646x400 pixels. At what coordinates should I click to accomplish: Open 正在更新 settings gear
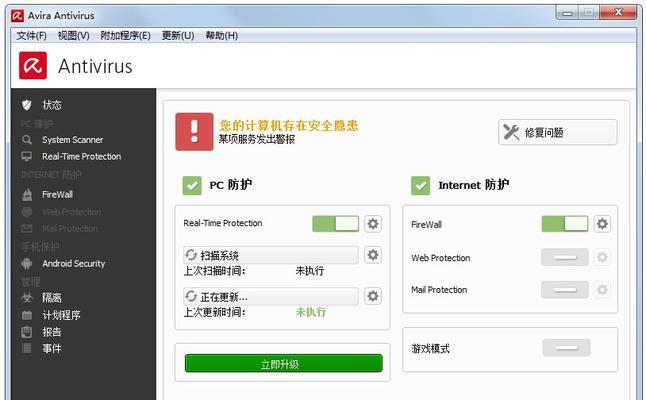(373, 296)
